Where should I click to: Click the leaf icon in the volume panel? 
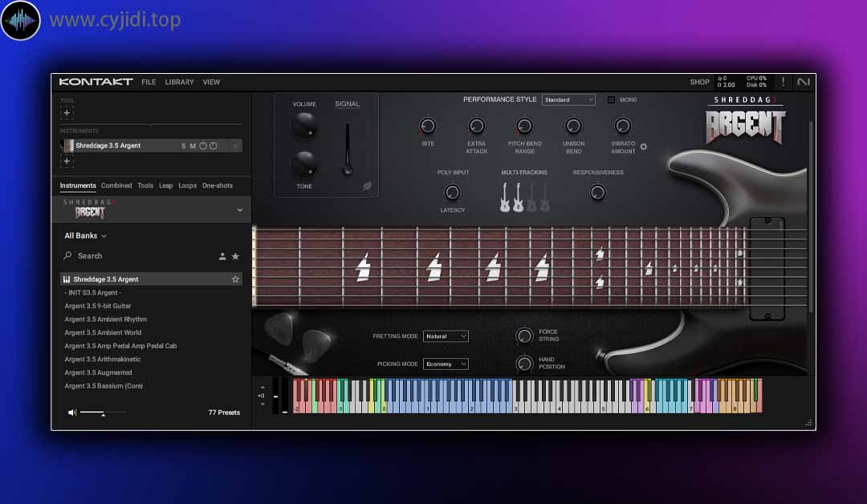pyautogui.click(x=367, y=186)
